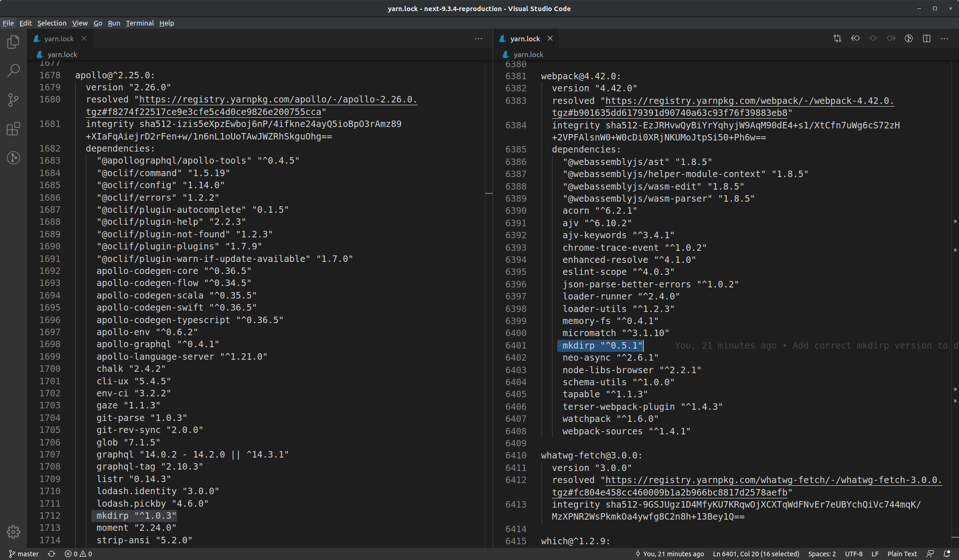Click Open Changes compare icon in editor toolbar

[837, 38]
